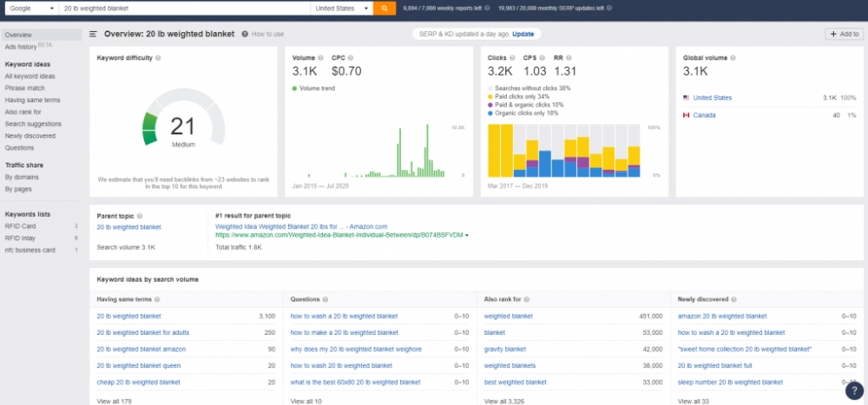Screen dimensions: 868x405
Task: Click the Update link for SERP data
Action: [523, 34]
